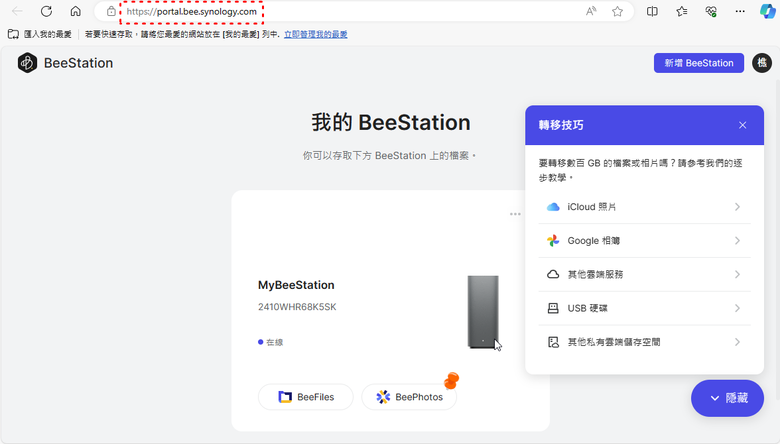Open the Read aloud icon
Viewport: 780px width, 444px height.
[591, 11]
